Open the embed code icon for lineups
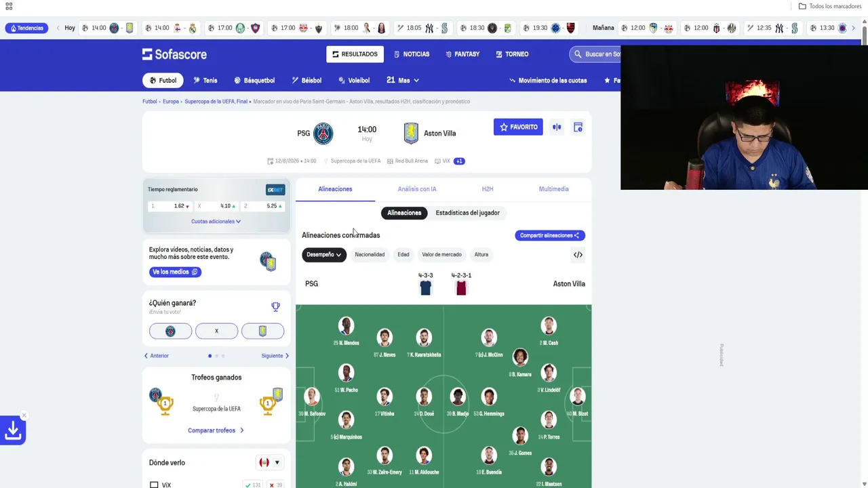 tap(578, 255)
